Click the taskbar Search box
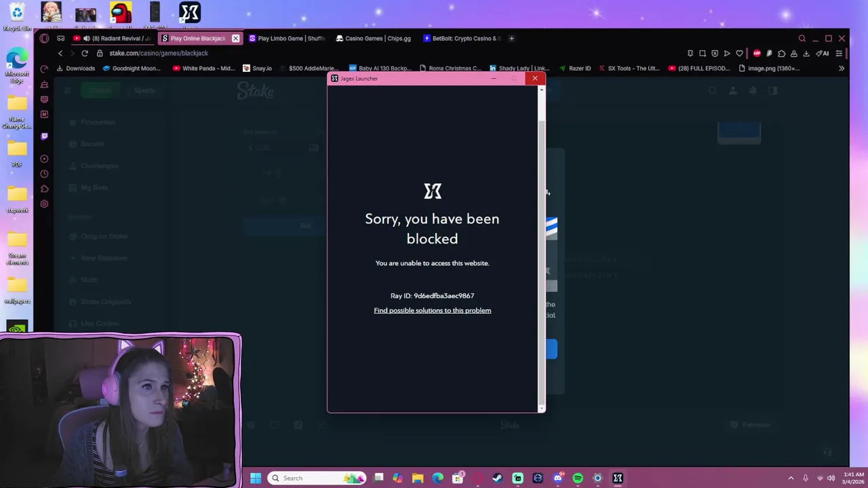This screenshot has width=868, height=488. point(317,479)
